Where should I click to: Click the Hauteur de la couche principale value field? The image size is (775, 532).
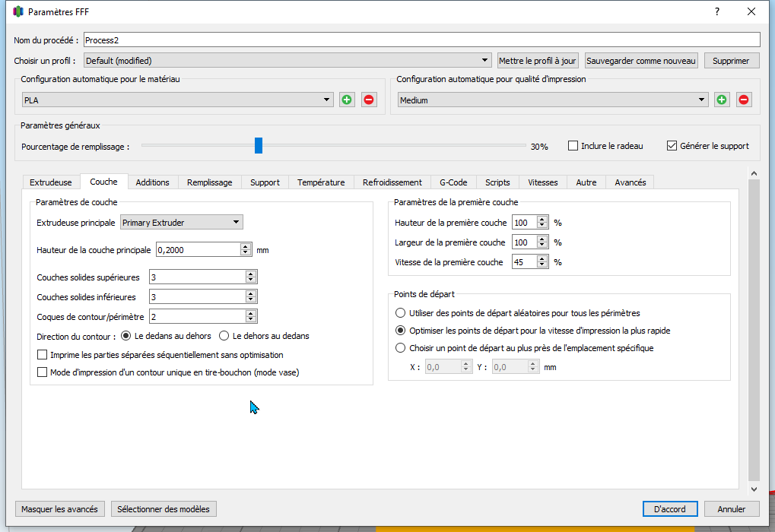[199, 250]
